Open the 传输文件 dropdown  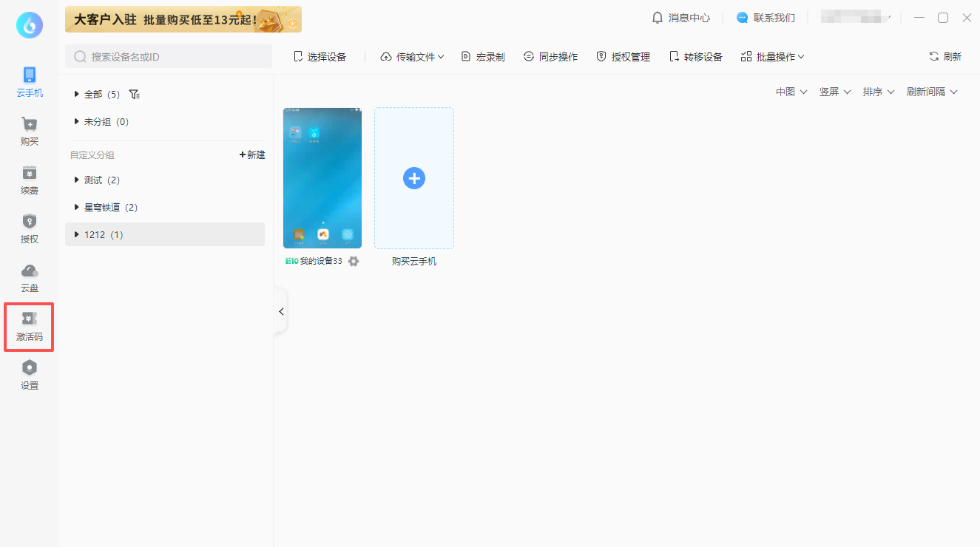[412, 57]
